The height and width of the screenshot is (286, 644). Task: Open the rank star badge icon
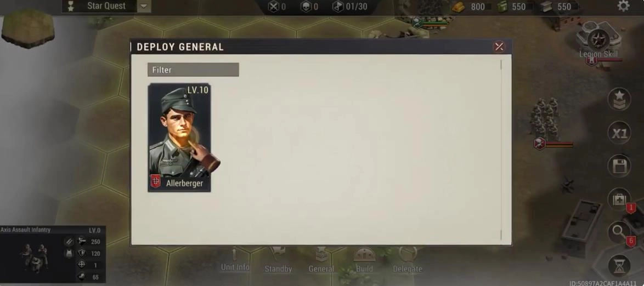(x=619, y=99)
